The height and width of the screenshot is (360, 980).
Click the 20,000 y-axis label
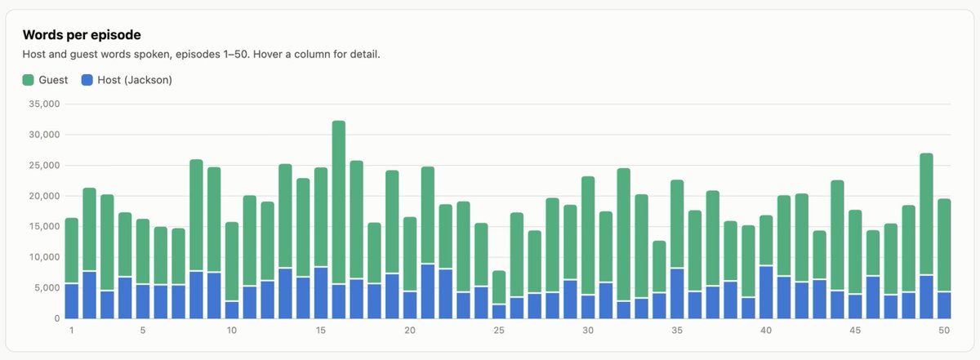tap(45, 196)
